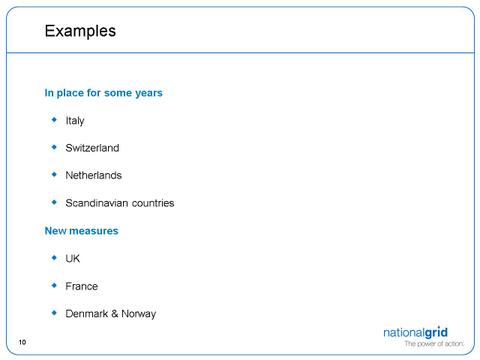Screen dimensions: 480x360
Task: Click the diamond bullet beside Netherlands
Action: 54,174
